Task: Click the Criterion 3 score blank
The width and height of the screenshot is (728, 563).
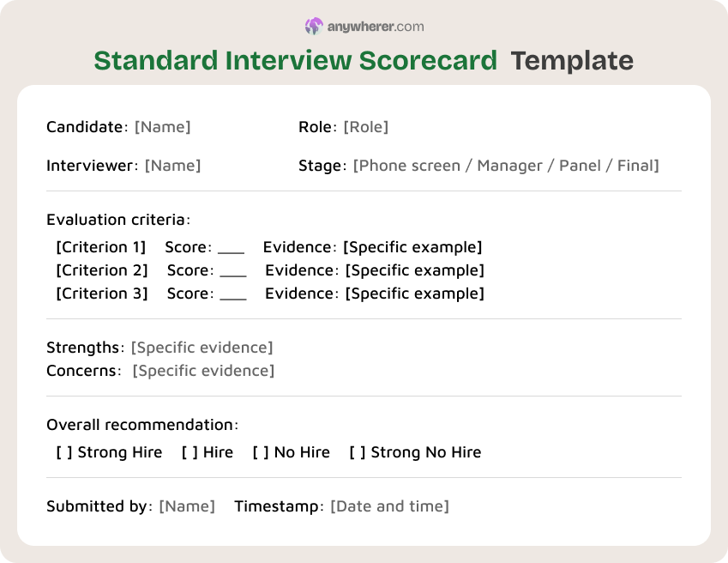Action: (x=233, y=298)
